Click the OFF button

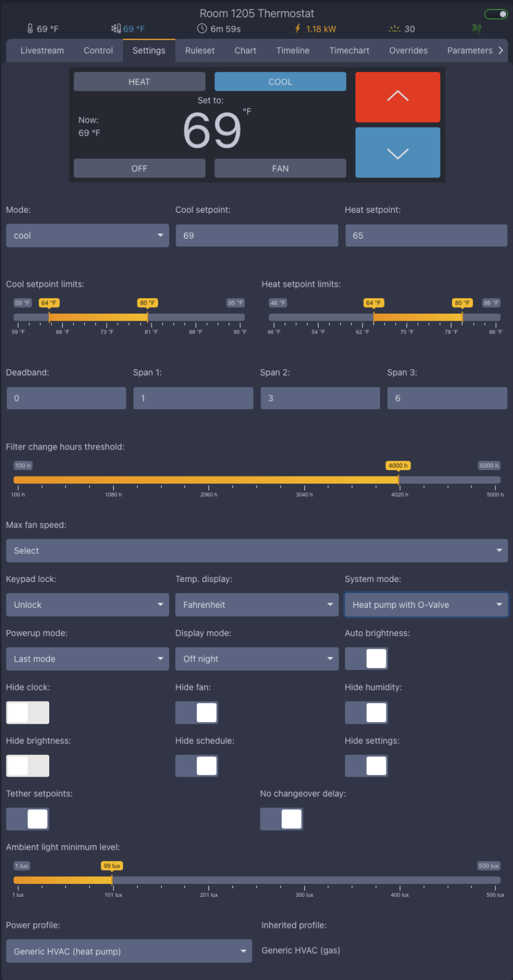pos(139,168)
